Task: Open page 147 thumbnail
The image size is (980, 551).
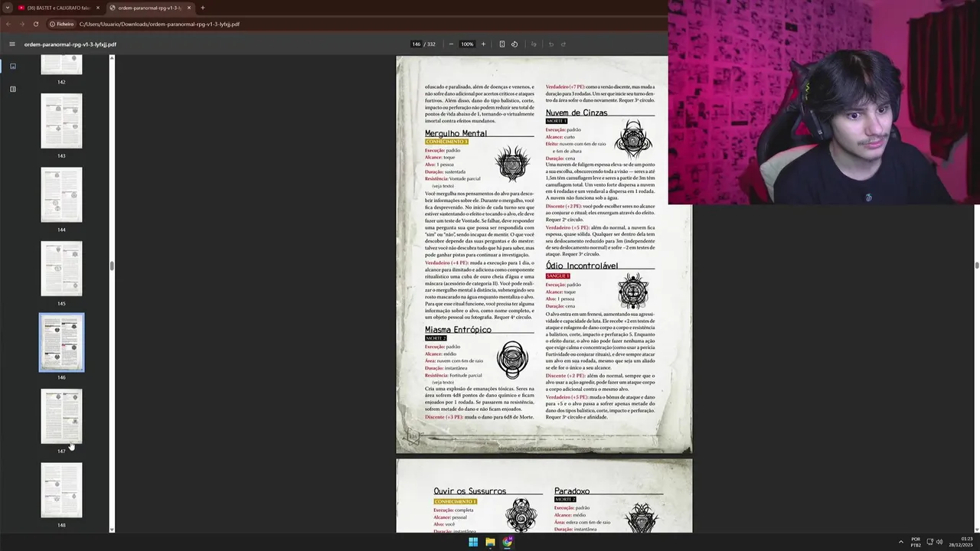Action: click(x=61, y=416)
